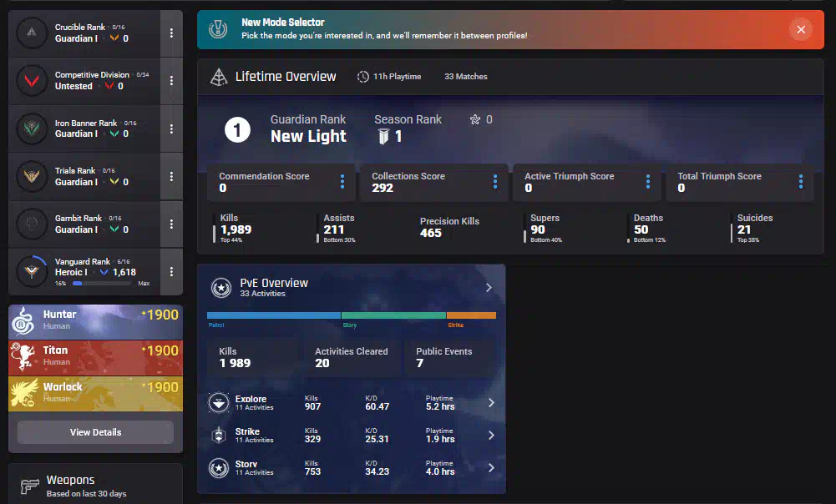Viewport: 836px width, 504px height.
Task: Click the Trials Rank emblem icon
Action: (32, 176)
